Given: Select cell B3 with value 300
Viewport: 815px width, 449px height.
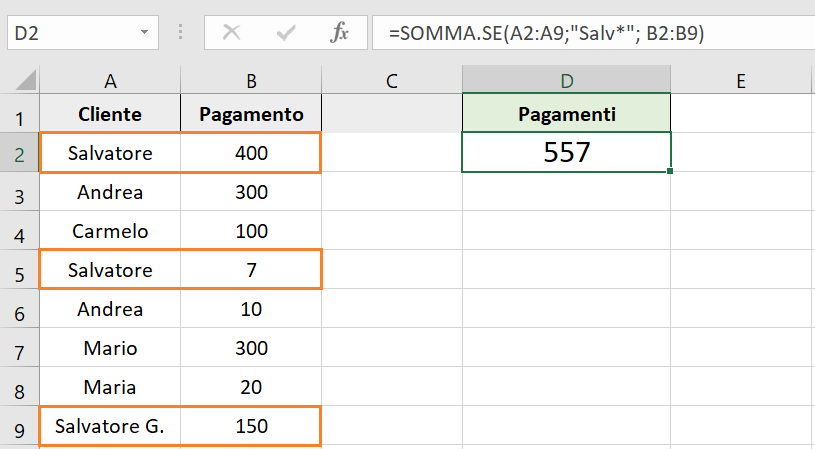Looking at the screenshot, I should click(x=251, y=192).
